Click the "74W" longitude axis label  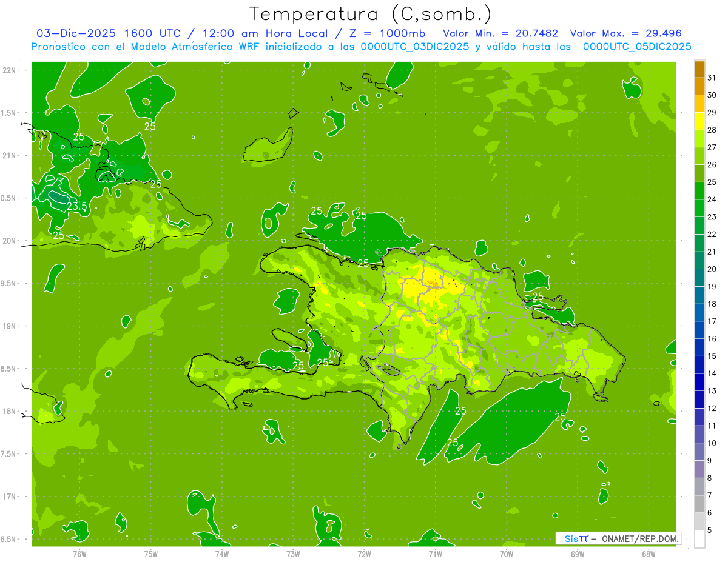(222, 554)
